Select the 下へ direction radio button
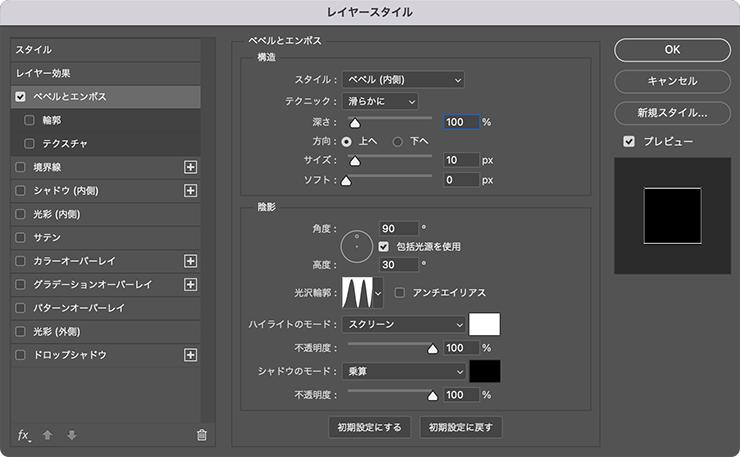Screen dimensions: 740x457 397,141
